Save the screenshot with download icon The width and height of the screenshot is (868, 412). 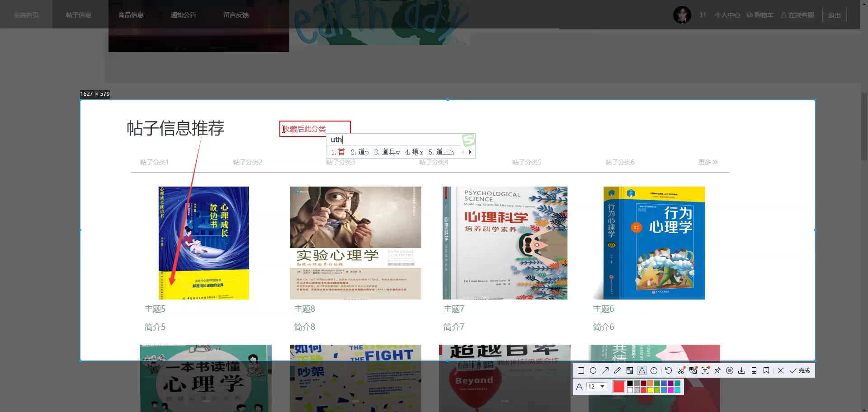pyautogui.click(x=741, y=370)
